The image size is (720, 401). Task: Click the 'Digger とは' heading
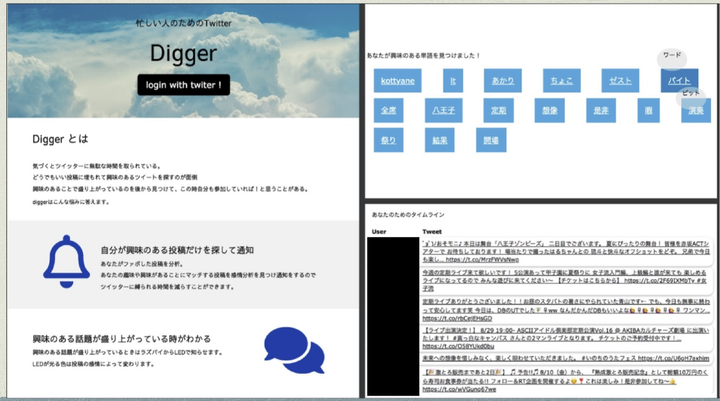pos(60,139)
